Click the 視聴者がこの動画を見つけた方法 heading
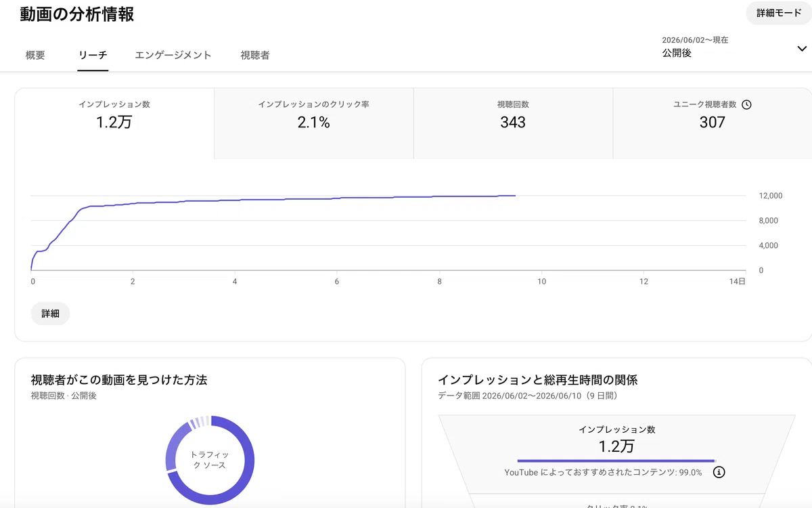Screen dimensions: 812x508 click(x=119, y=380)
